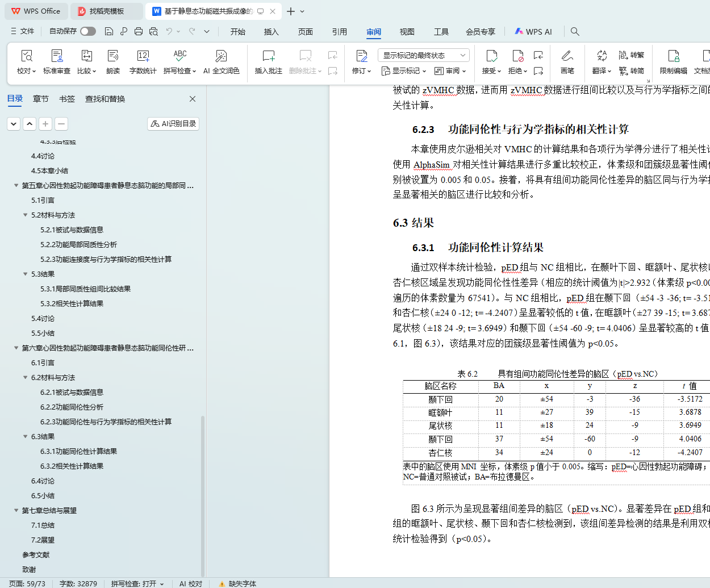710x588 pixels.
Task: Jump to 6.3.1功能同伦性计算结果 heading
Action: point(78,452)
